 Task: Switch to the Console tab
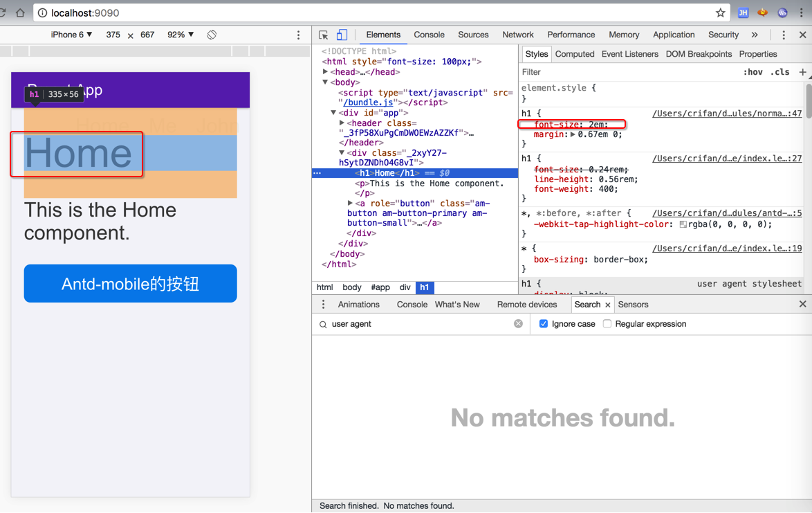pos(429,35)
